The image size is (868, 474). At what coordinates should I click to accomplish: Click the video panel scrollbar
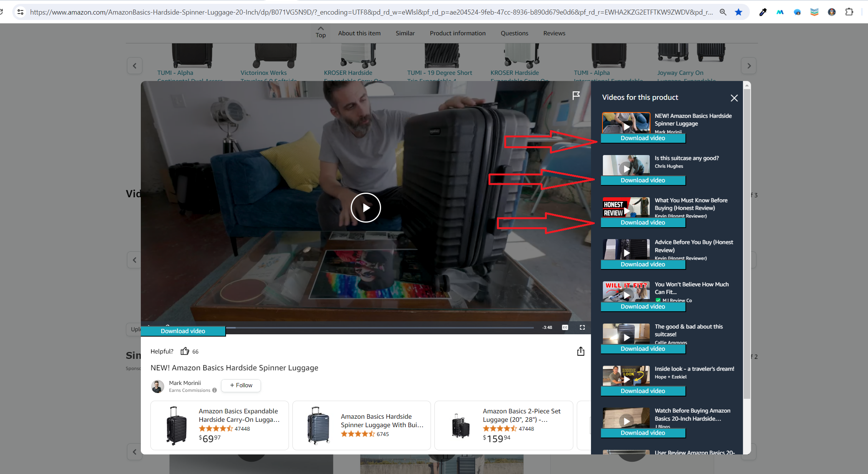(747, 244)
